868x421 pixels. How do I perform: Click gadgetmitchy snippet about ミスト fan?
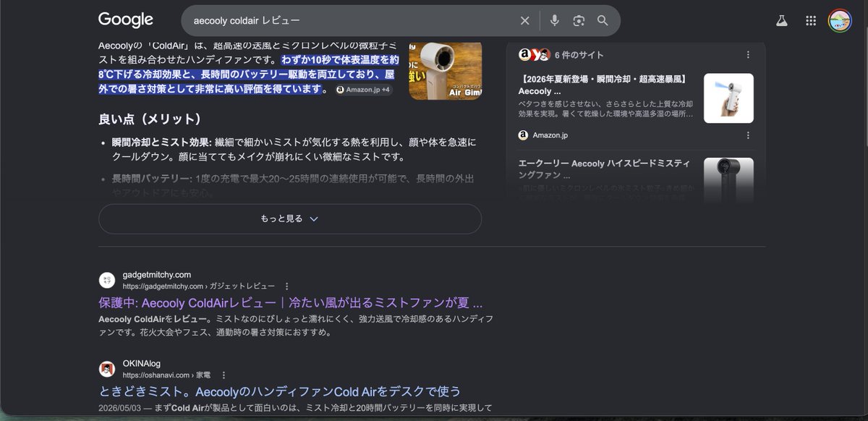pyautogui.click(x=297, y=326)
